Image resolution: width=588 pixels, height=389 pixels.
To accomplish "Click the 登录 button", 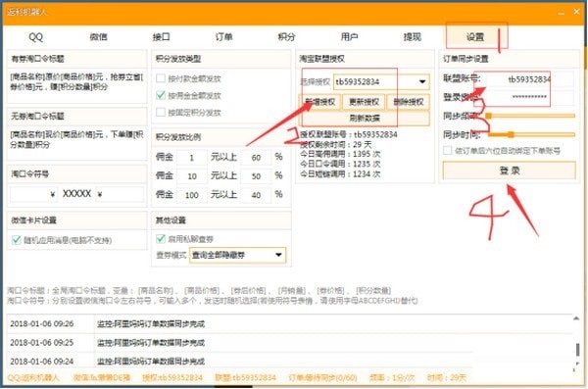I will (x=510, y=170).
